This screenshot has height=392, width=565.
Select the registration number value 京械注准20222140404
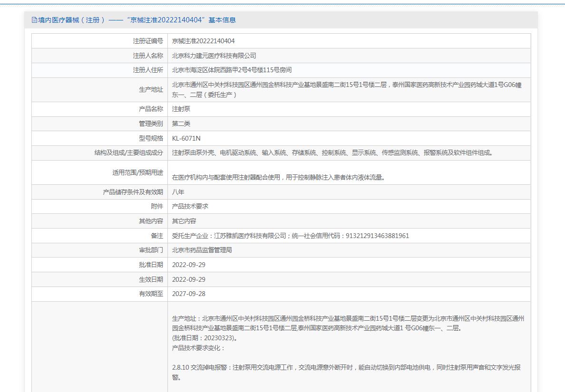pyautogui.click(x=203, y=41)
